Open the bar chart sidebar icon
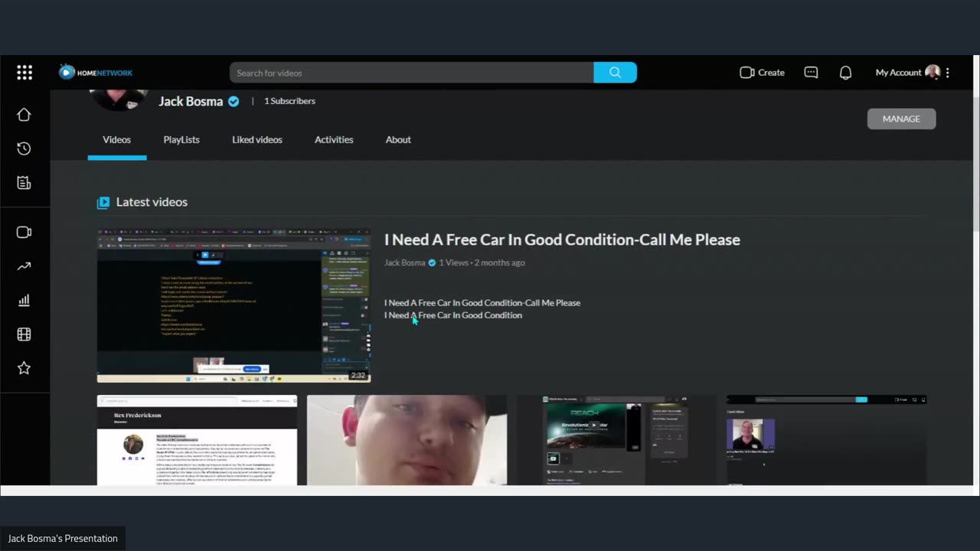Image resolution: width=980 pixels, height=551 pixels. click(24, 301)
